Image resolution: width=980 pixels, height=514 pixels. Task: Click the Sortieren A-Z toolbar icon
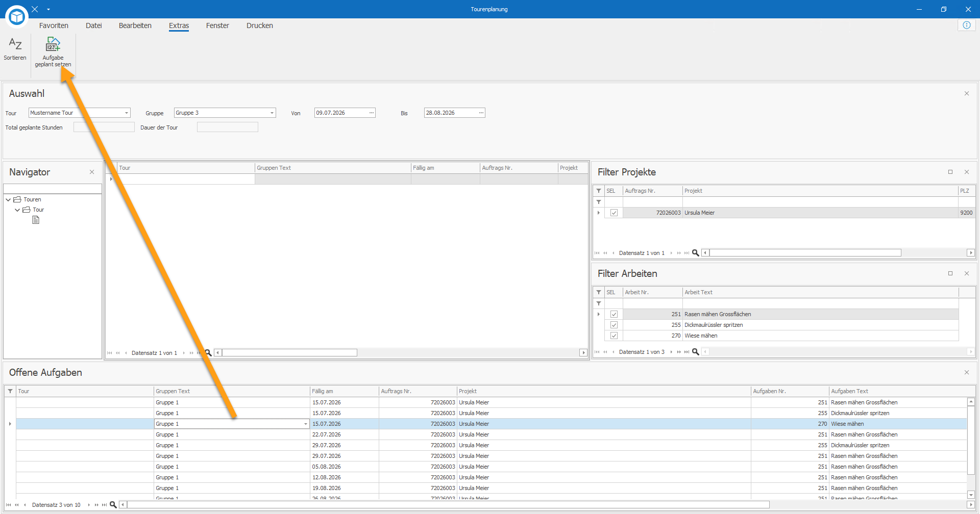tap(15, 44)
